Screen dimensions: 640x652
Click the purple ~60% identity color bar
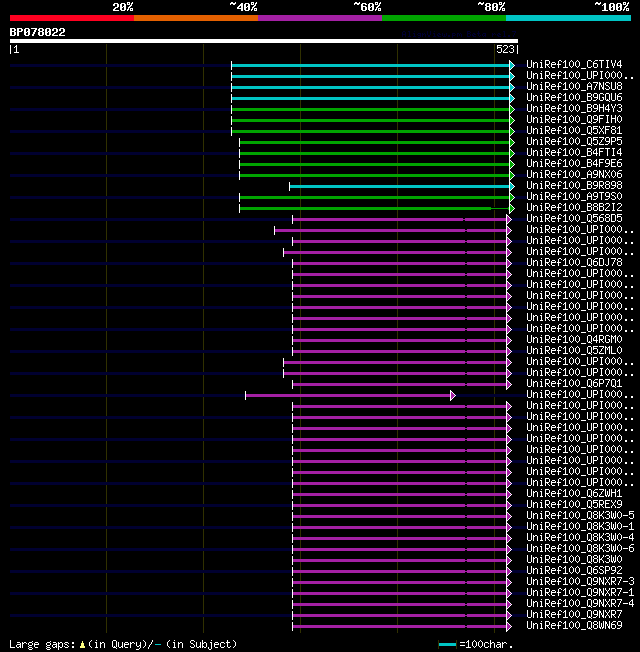(320, 18)
